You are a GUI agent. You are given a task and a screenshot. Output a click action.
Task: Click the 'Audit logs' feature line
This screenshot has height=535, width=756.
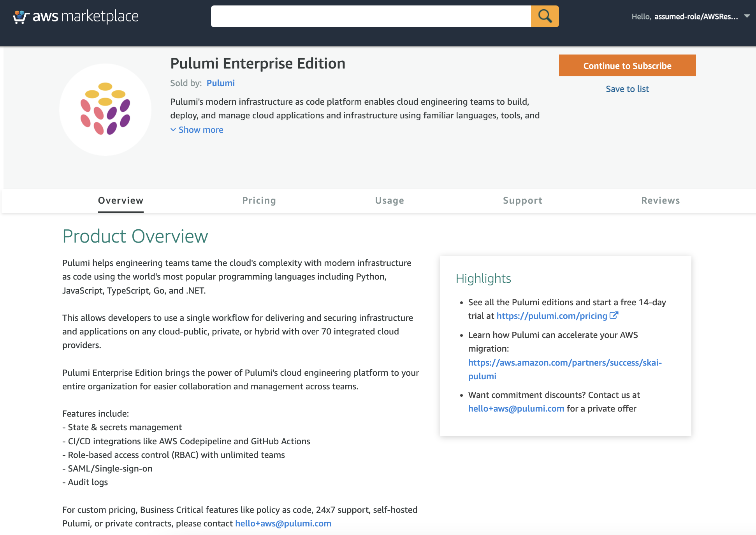(x=85, y=482)
